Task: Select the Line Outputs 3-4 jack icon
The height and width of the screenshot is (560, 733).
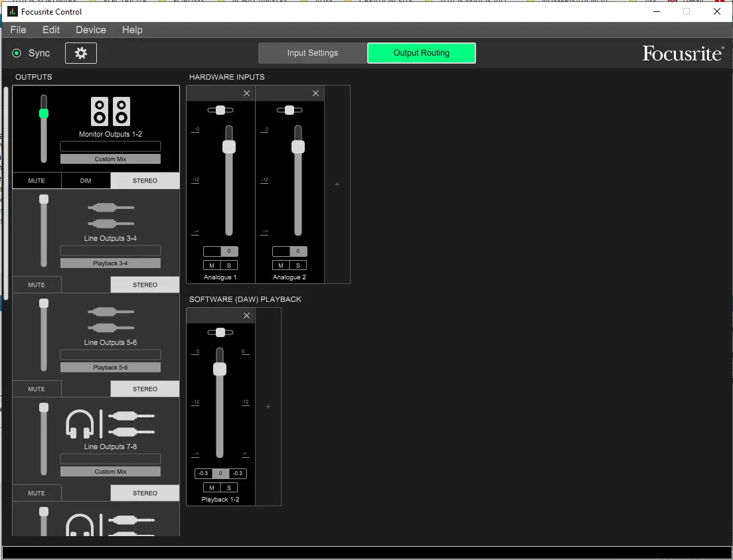Action: tap(110, 216)
